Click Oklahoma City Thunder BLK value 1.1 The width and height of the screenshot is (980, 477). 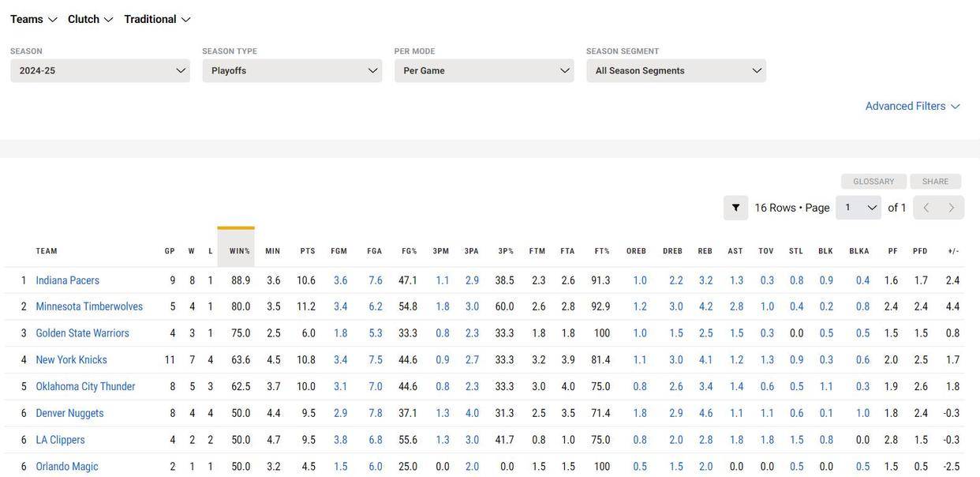(x=827, y=387)
